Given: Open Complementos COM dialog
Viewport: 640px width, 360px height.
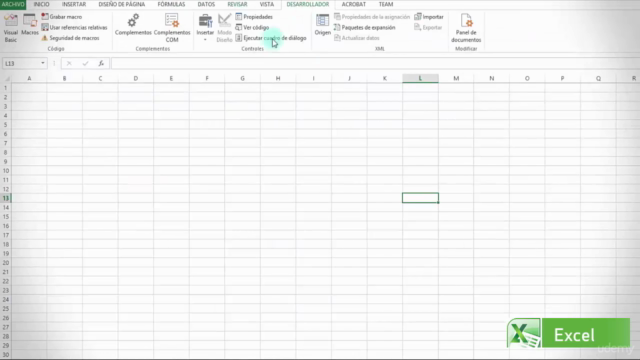Looking at the screenshot, I should coord(172,28).
